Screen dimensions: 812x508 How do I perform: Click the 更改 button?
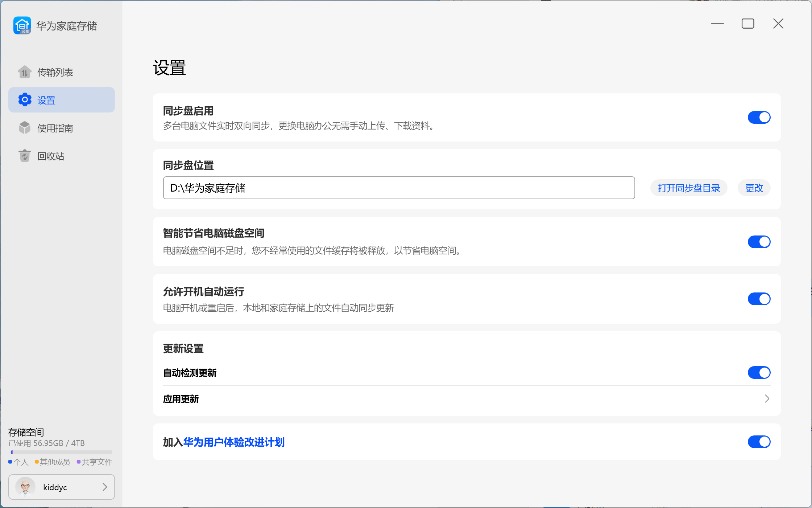click(754, 188)
